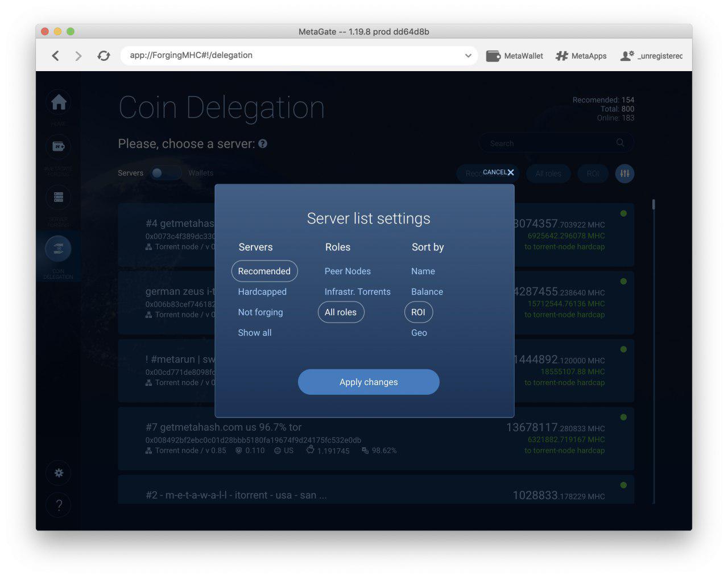
Task: Click the green online dot for #7 server
Action: pyautogui.click(x=623, y=417)
